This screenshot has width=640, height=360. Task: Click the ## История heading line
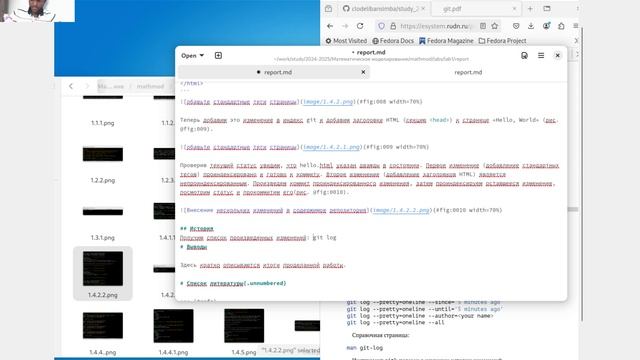click(x=197, y=229)
